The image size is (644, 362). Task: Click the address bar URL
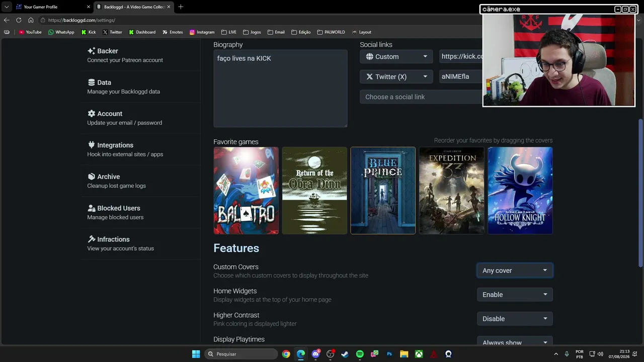point(82,20)
